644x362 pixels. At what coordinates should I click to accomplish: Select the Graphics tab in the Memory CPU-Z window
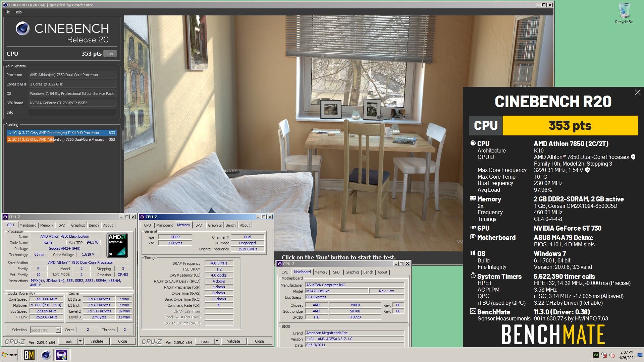coord(215,225)
